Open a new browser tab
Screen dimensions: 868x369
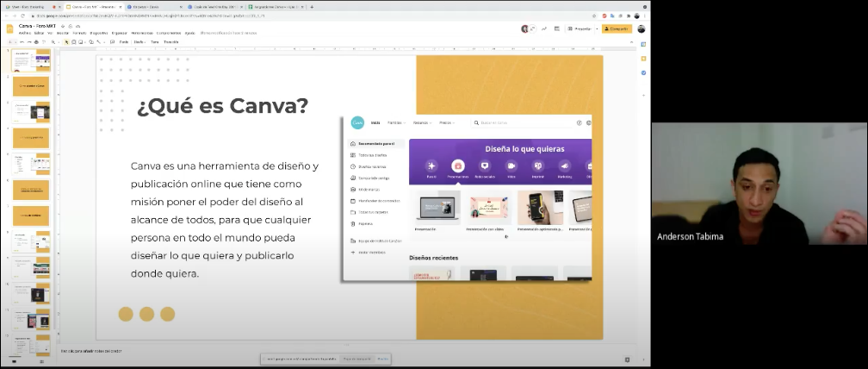(x=312, y=6)
